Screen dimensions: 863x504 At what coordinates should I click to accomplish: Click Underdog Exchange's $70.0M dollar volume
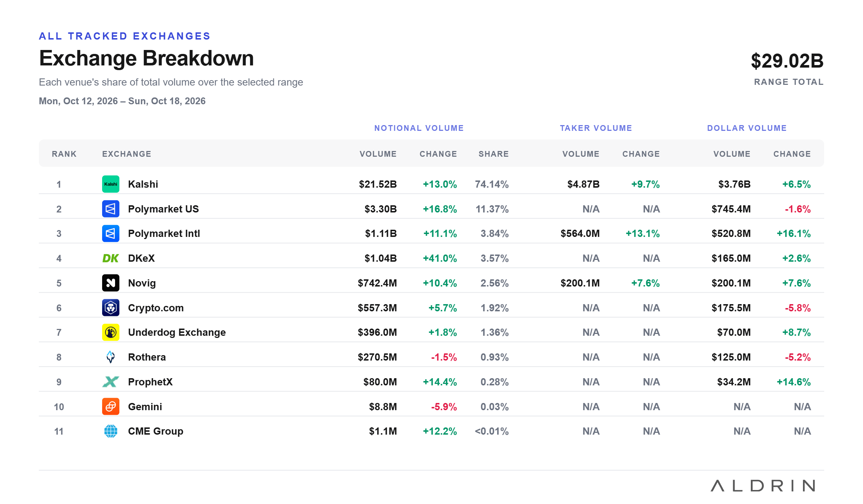click(x=734, y=332)
